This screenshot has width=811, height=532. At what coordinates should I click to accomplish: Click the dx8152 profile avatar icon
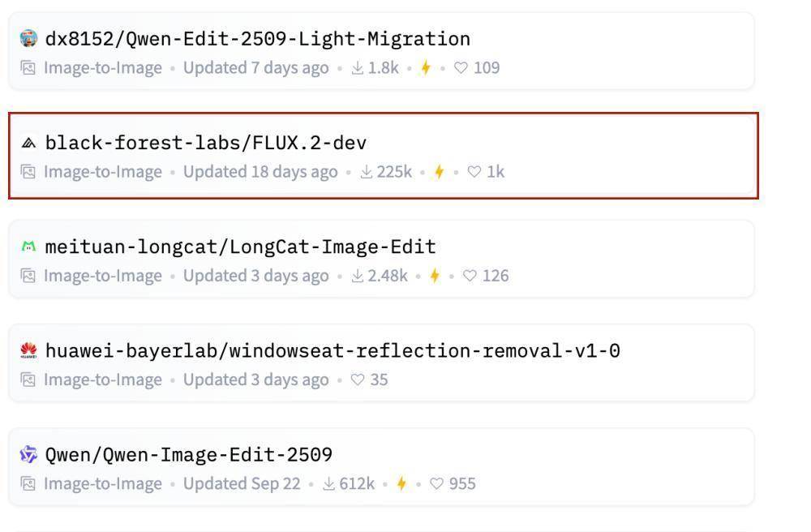click(28, 38)
